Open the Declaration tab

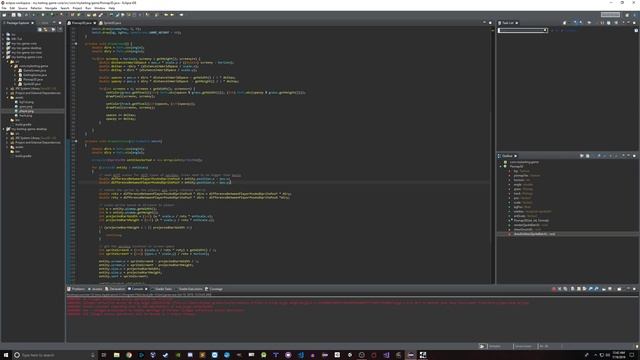pos(116,289)
